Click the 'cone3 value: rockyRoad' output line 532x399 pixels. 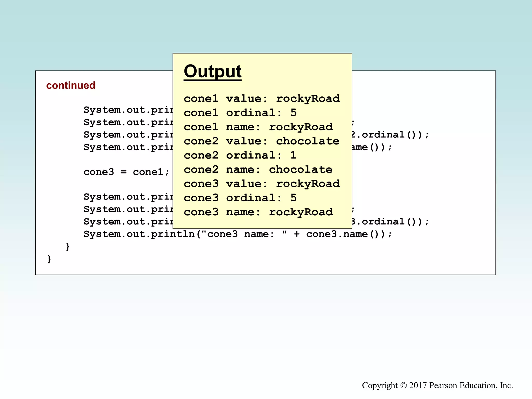coord(262,184)
